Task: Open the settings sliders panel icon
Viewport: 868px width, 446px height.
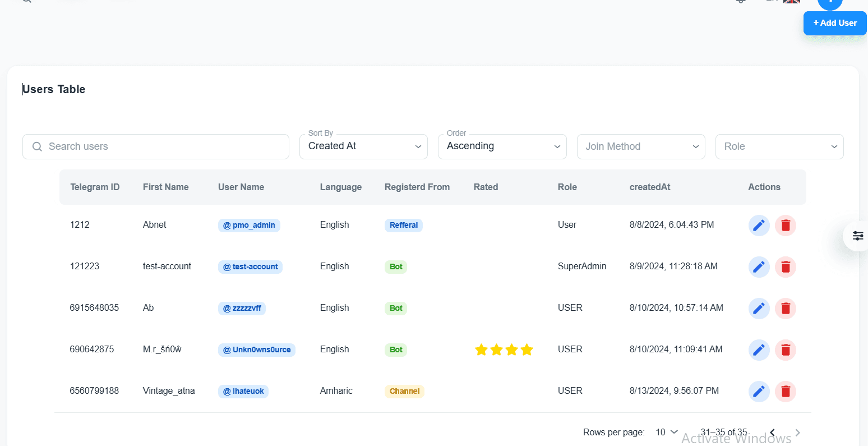Action: pyautogui.click(x=858, y=236)
